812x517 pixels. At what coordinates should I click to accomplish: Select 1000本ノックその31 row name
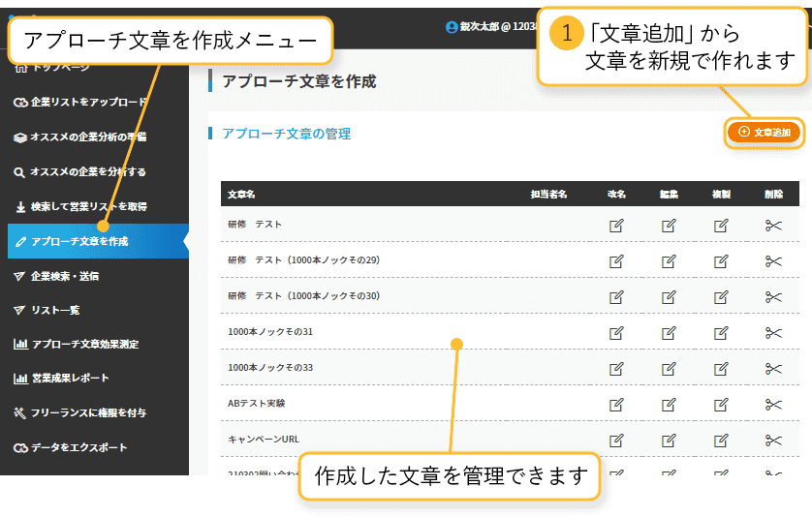pyautogui.click(x=270, y=332)
